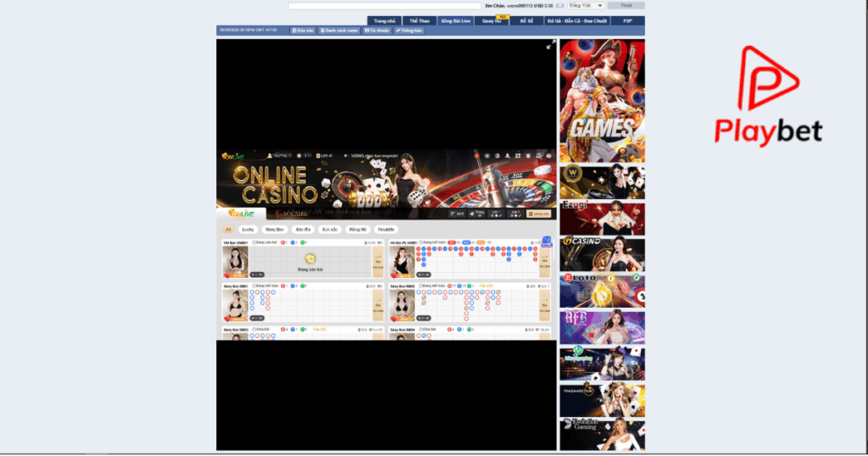868x456 pixels.
Task: Filter tables by Xúc xắc
Action: (x=330, y=229)
